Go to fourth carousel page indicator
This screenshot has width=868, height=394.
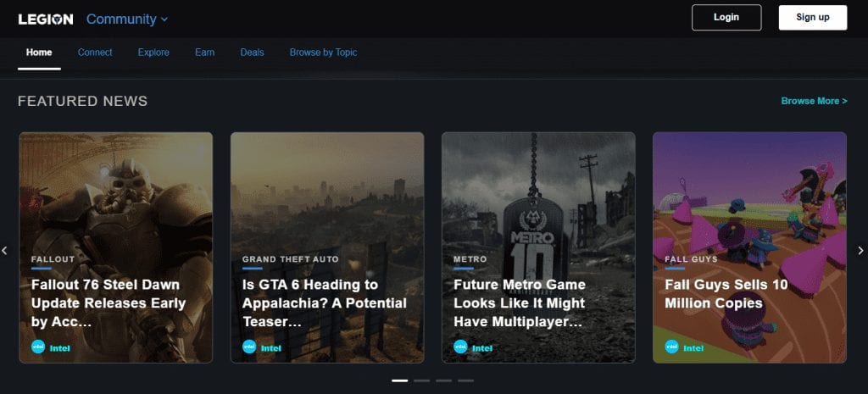(x=465, y=380)
